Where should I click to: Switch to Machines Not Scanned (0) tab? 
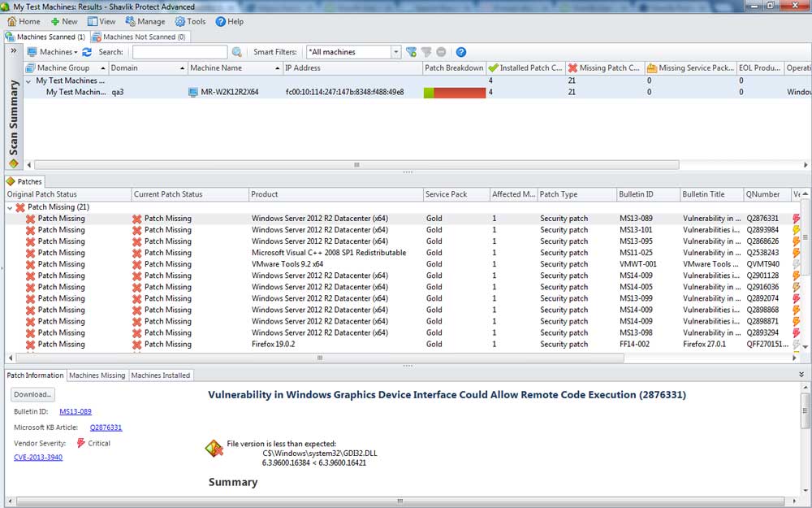[x=140, y=37]
